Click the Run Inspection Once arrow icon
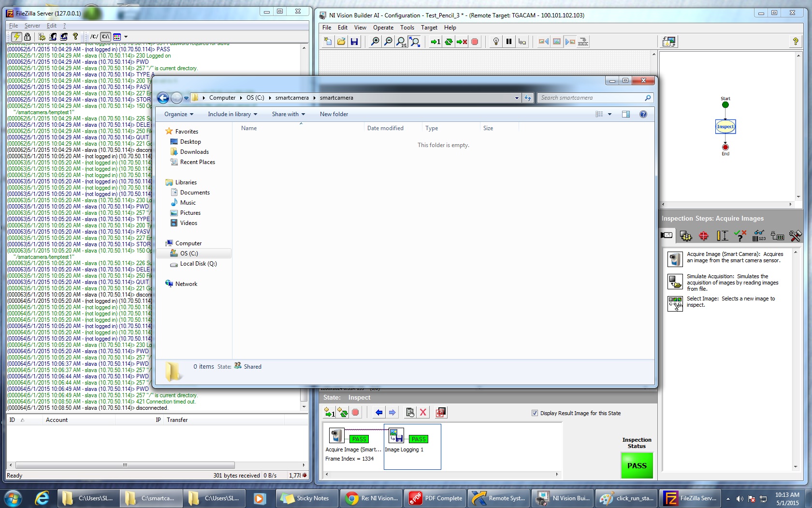Viewport: 812px width, 508px height. pyautogui.click(x=435, y=42)
